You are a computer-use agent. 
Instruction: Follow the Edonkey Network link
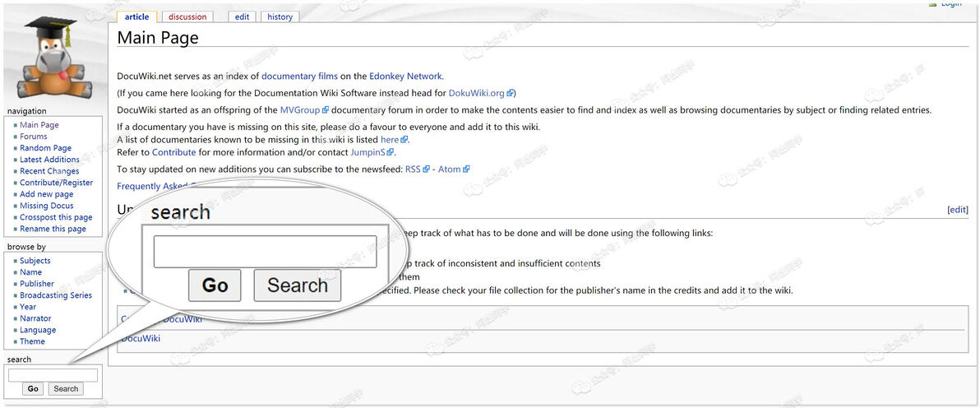(x=405, y=76)
